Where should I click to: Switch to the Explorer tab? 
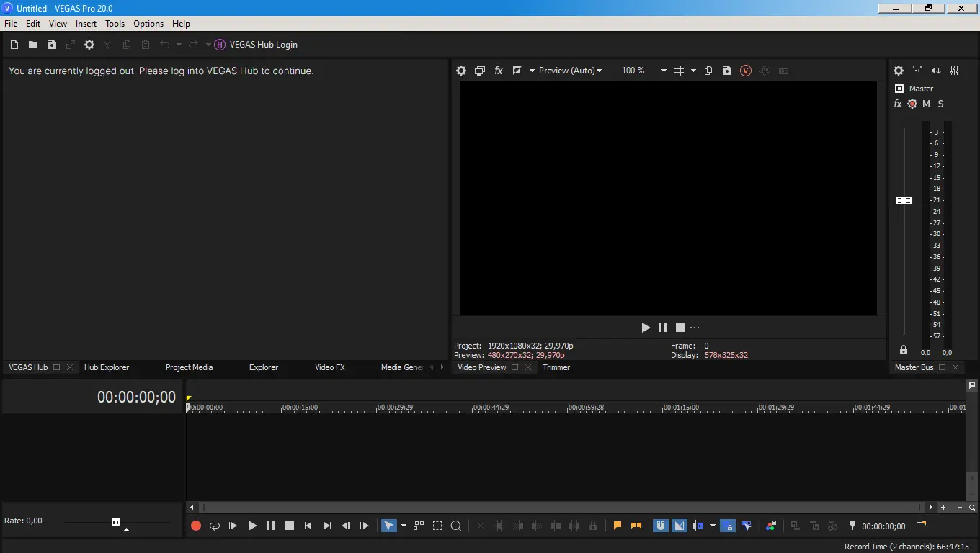point(264,367)
